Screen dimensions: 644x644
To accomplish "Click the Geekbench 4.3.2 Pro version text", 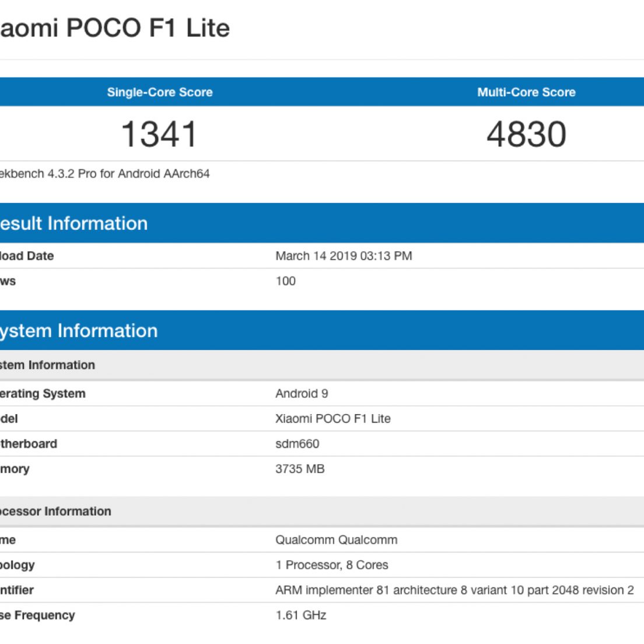I will (105, 174).
